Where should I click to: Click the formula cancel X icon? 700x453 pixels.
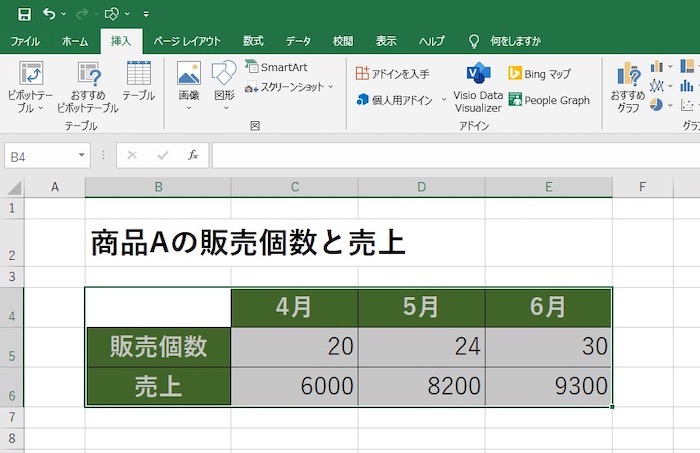point(132,155)
